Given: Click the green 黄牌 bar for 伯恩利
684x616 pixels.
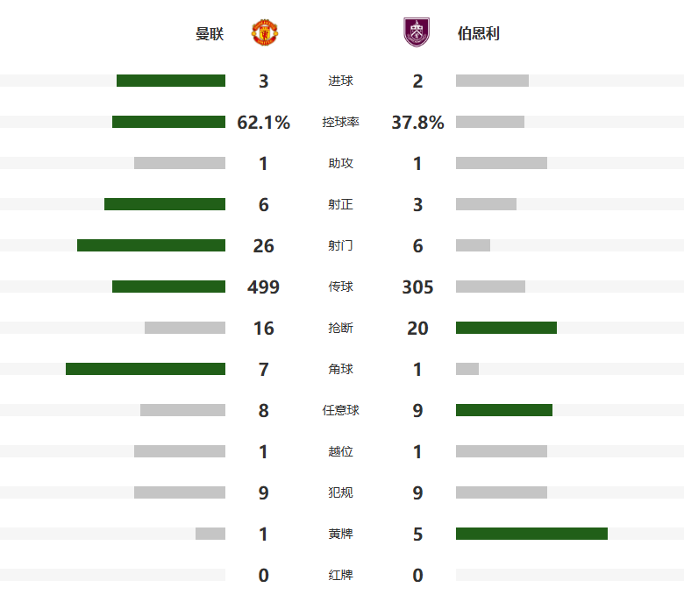Looking at the screenshot, I should point(531,534).
